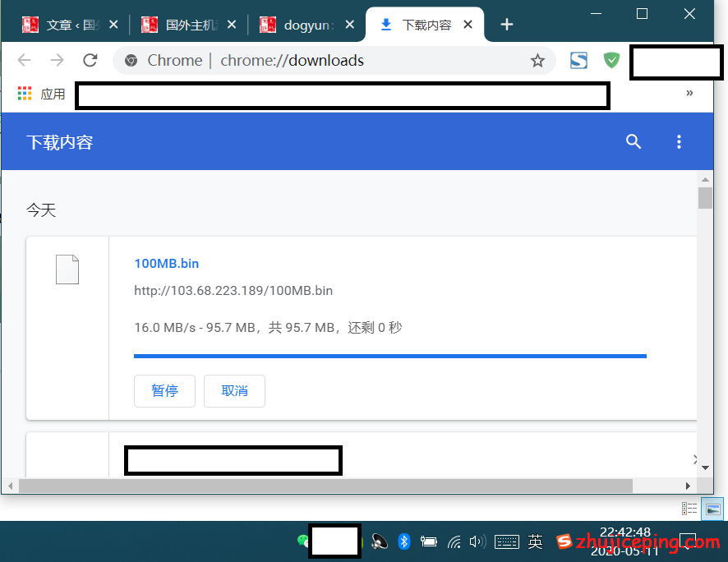Screen dimensions: 728x562
Task: Open the battery power tray icon
Action: pos(429,541)
